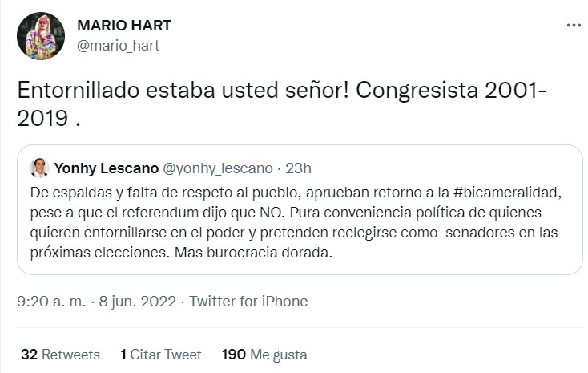Click Mario Hart's profile avatar
The image size is (588, 373).
(x=39, y=36)
